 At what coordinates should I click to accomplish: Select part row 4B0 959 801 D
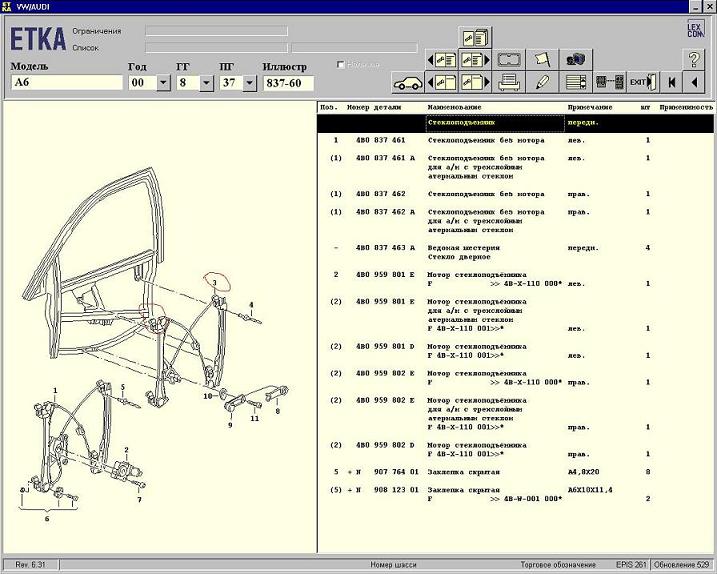[515, 351]
